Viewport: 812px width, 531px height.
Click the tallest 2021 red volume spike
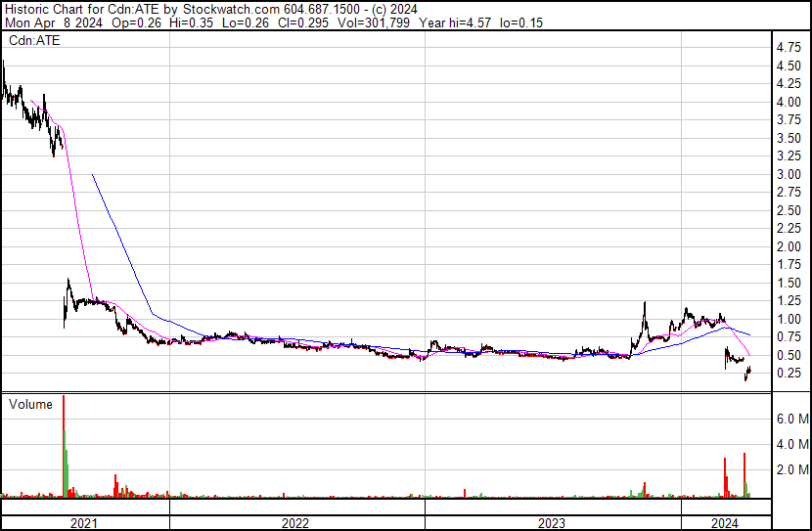[64, 445]
